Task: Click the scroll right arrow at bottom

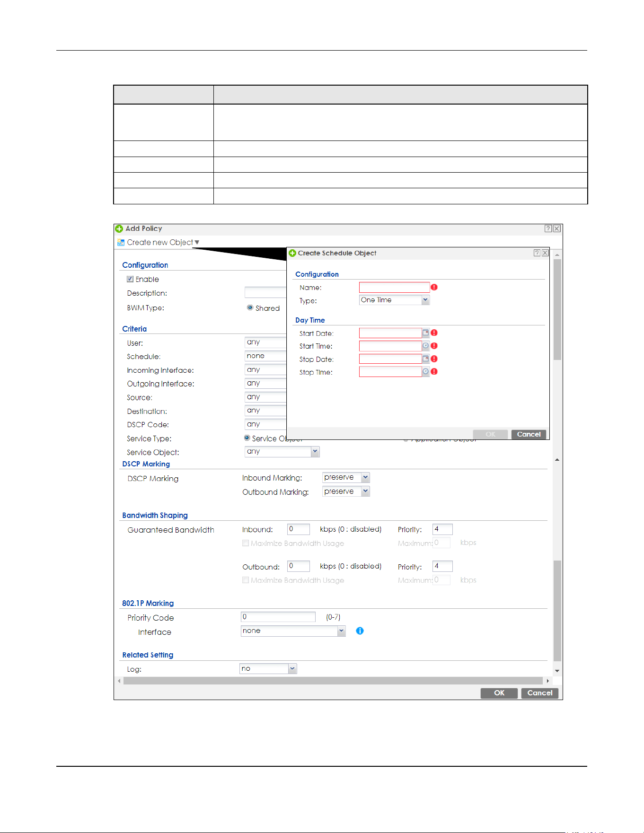Action: (548, 681)
